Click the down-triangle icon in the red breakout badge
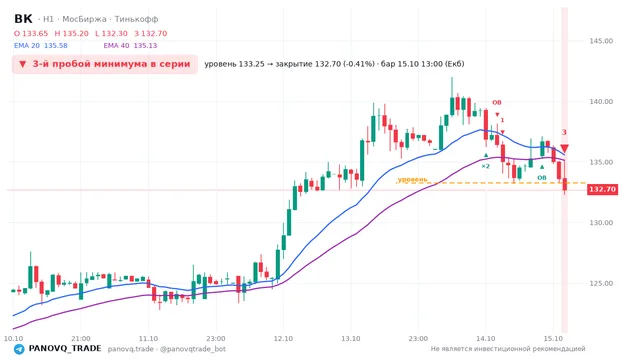This screenshot has width=640, height=360. 23,64
